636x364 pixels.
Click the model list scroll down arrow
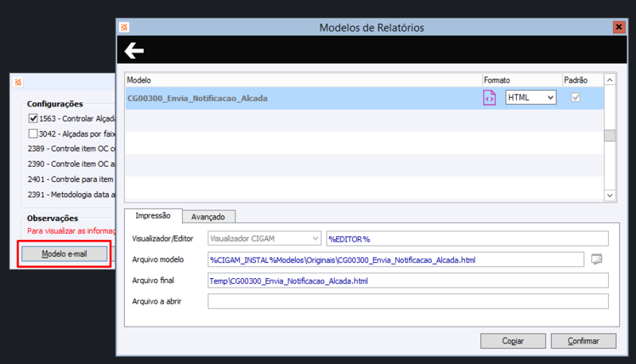tap(610, 196)
